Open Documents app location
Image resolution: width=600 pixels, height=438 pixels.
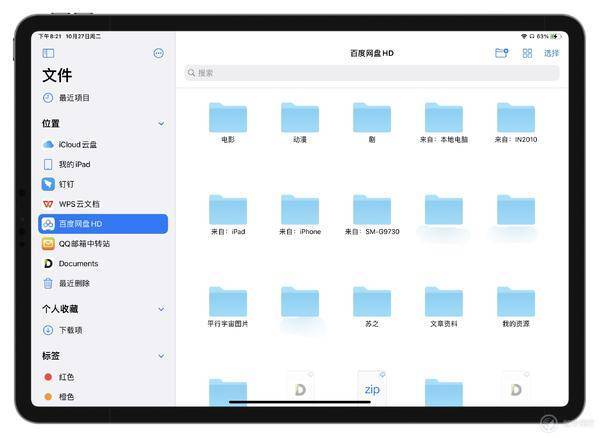103,264
